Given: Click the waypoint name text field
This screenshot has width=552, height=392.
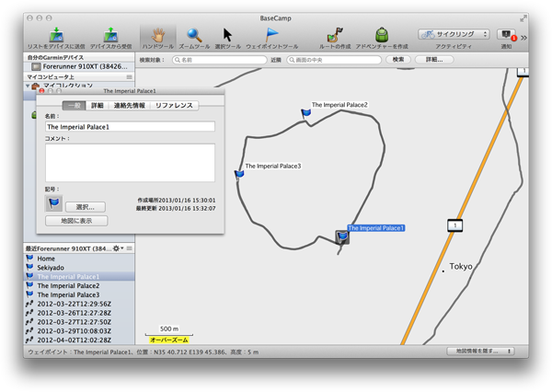Looking at the screenshot, I should (130, 126).
